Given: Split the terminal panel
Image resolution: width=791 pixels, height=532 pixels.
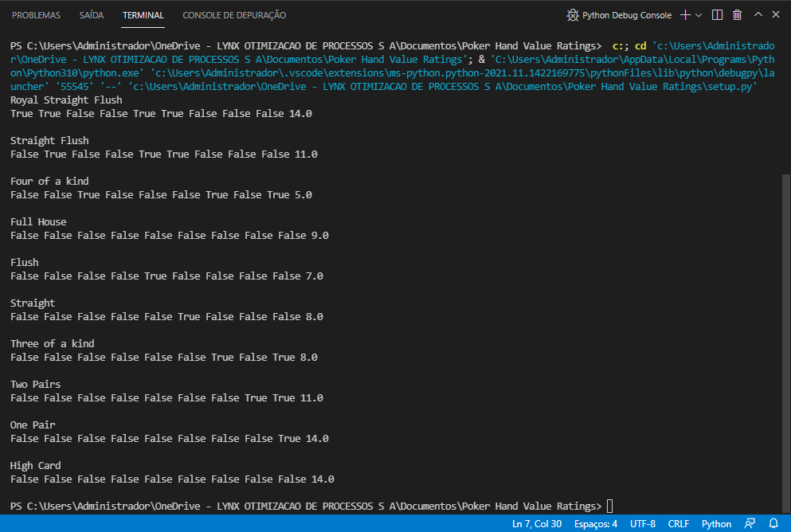Looking at the screenshot, I should click(717, 15).
